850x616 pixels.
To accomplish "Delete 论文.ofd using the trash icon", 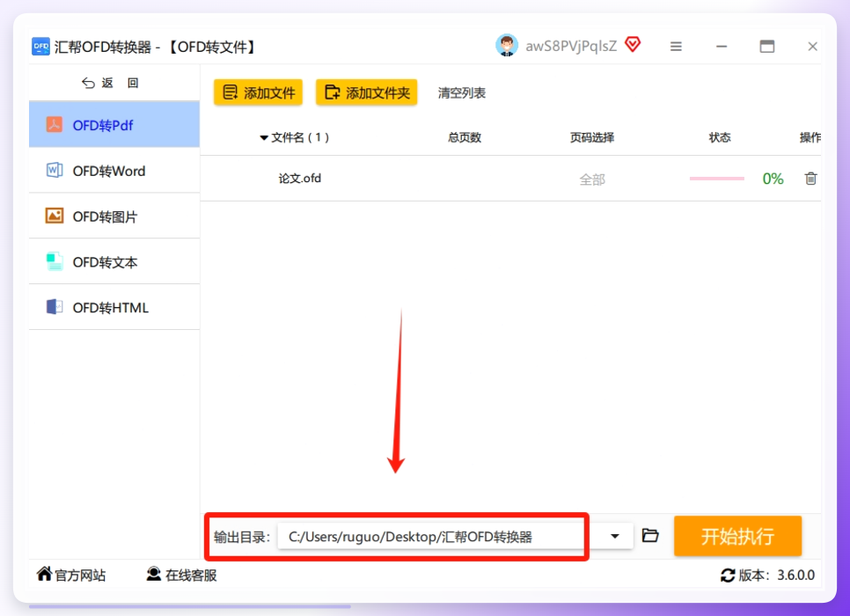I will (x=810, y=179).
